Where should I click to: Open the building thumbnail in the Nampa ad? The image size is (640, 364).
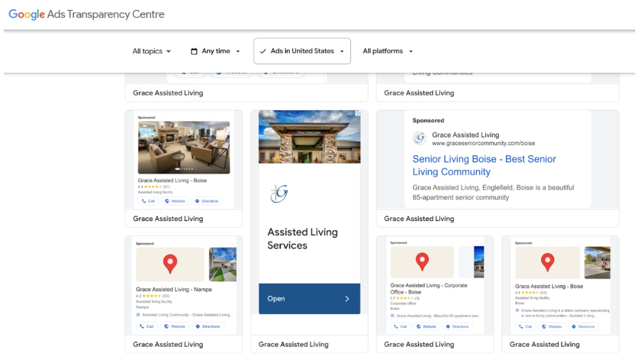point(223,264)
